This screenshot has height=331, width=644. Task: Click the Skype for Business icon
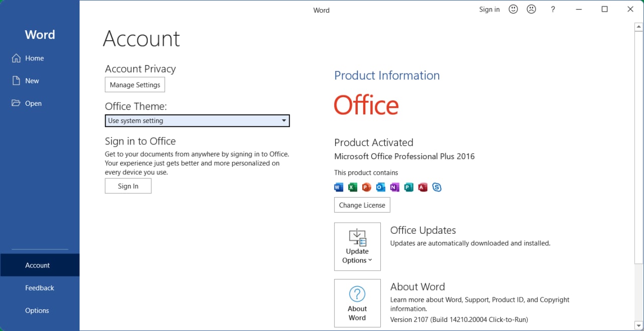tap(437, 187)
